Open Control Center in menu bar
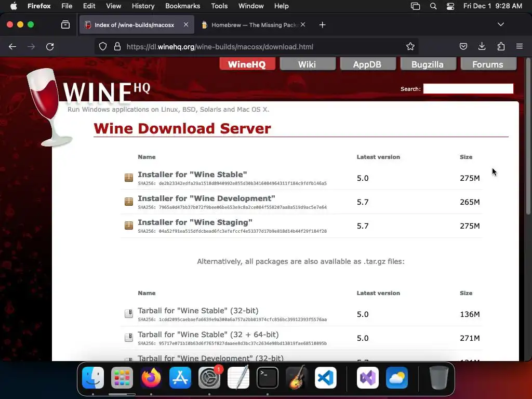Image resolution: width=532 pixels, height=399 pixels. (450, 6)
